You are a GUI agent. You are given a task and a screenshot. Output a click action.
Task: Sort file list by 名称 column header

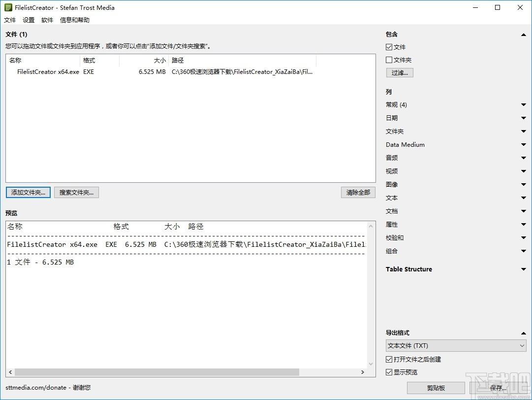[x=43, y=61]
